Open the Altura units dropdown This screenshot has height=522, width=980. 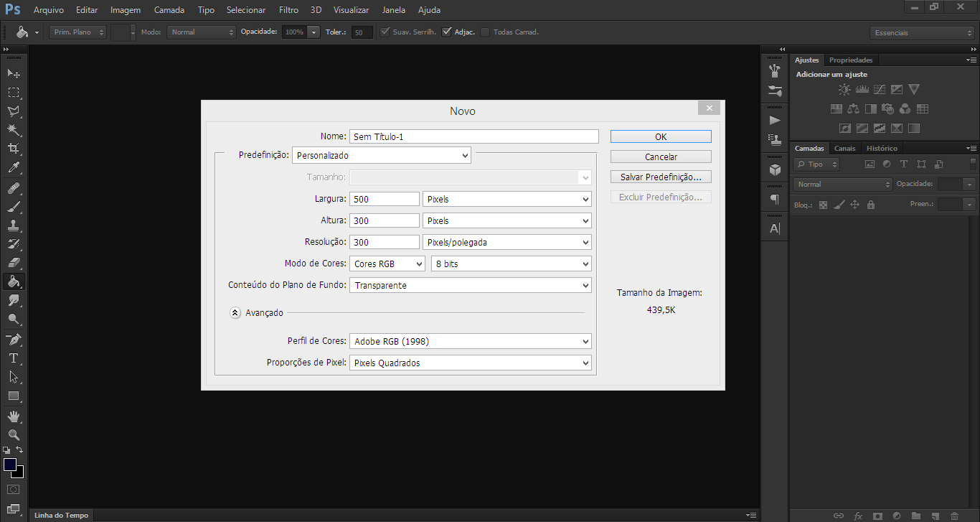point(507,220)
